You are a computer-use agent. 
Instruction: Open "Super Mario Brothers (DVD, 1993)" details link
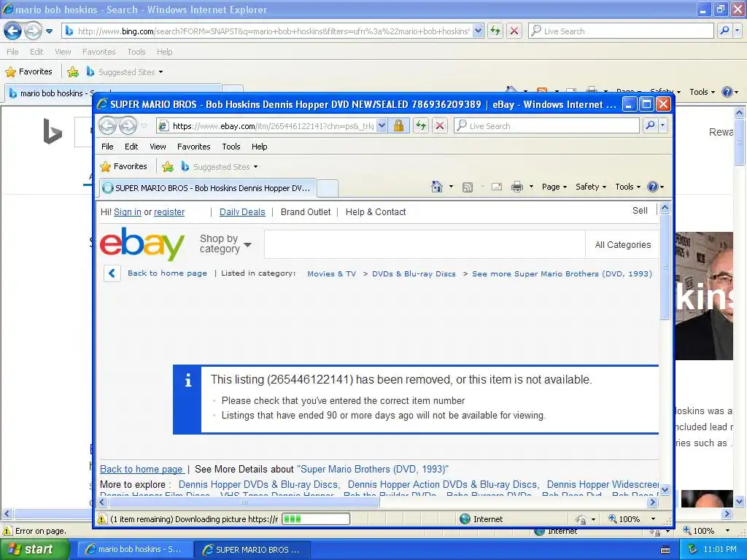pos(372,469)
